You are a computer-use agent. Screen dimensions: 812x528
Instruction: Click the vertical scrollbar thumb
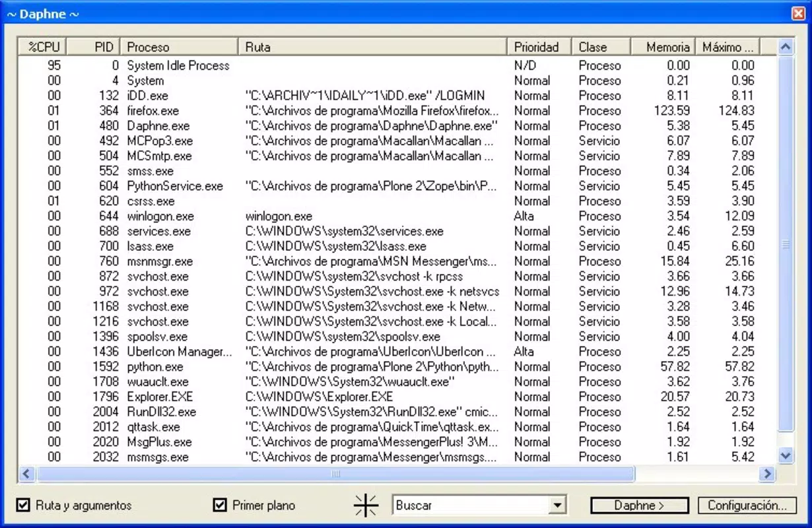click(785, 244)
